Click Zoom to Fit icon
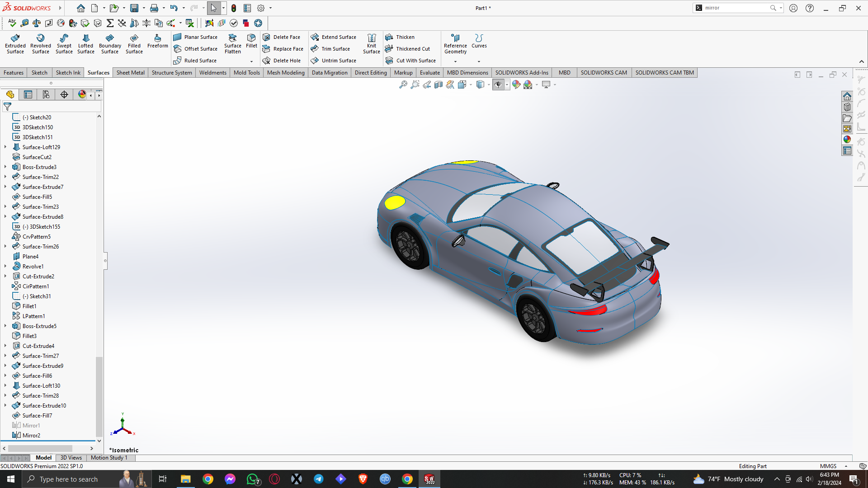Viewport: 868px width, 488px height. coord(403,84)
